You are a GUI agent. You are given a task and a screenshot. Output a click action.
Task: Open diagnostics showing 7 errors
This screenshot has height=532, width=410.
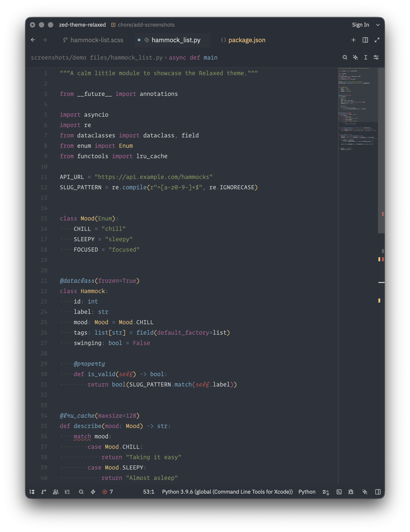click(107, 492)
